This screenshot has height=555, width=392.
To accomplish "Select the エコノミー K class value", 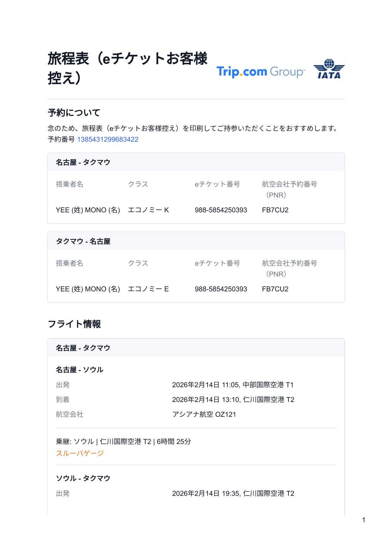I will click(x=148, y=210).
